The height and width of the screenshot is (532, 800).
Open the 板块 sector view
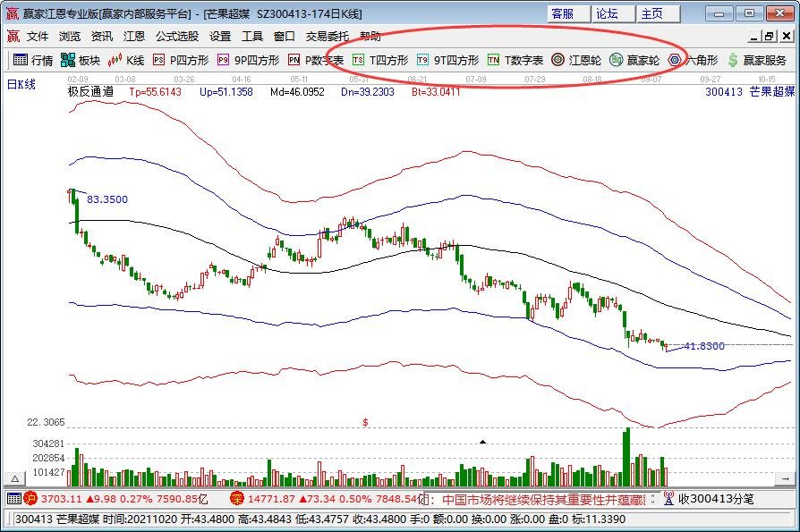[x=81, y=60]
